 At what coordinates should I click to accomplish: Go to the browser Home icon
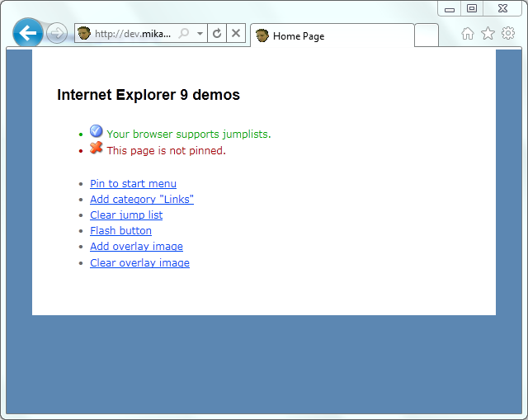point(468,34)
